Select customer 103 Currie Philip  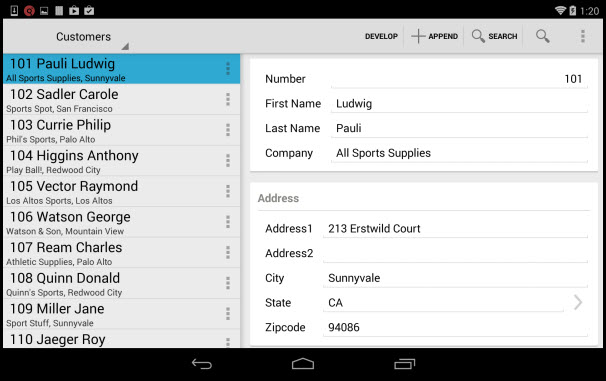coord(121,130)
